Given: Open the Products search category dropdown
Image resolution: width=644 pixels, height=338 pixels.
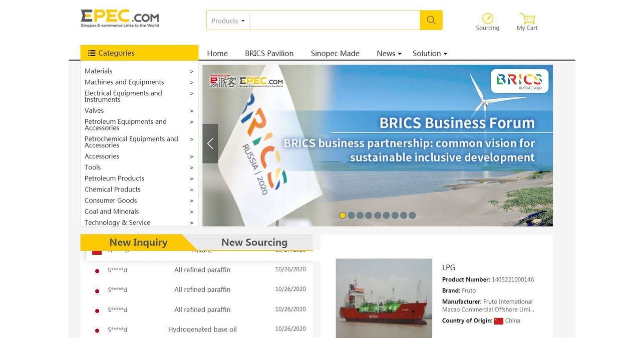Looking at the screenshot, I should pyautogui.click(x=227, y=20).
